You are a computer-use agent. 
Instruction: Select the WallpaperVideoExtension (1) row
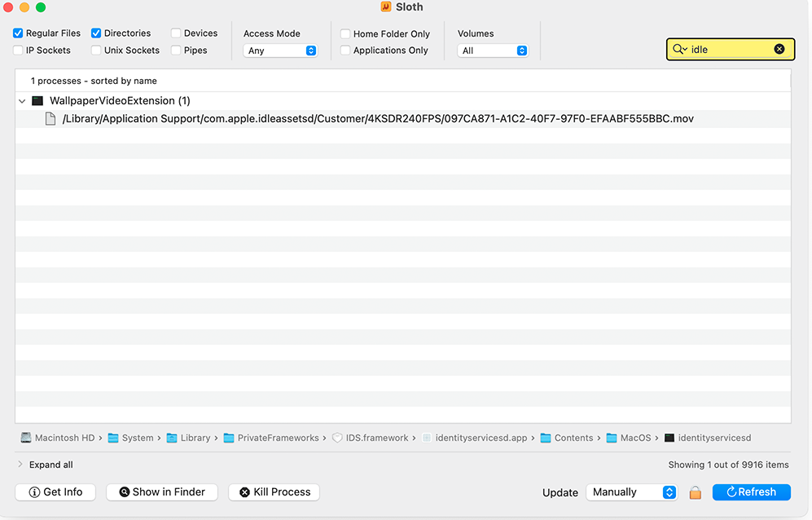click(x=403, y=100)
